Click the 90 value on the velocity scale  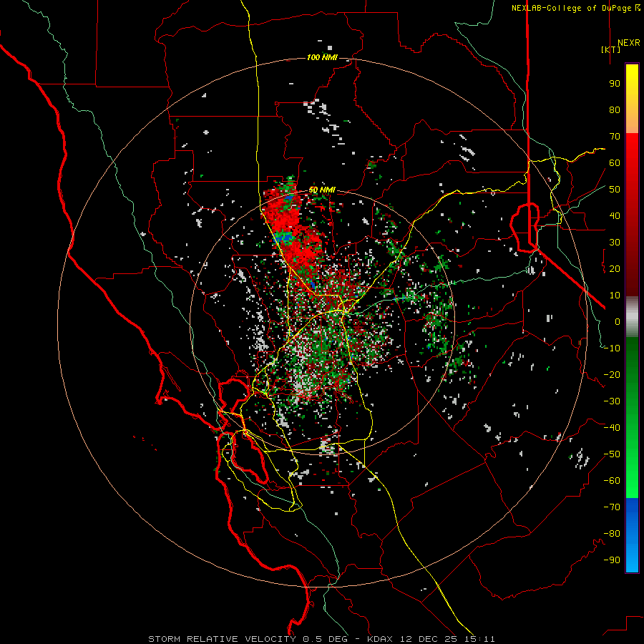coord(615,84)
